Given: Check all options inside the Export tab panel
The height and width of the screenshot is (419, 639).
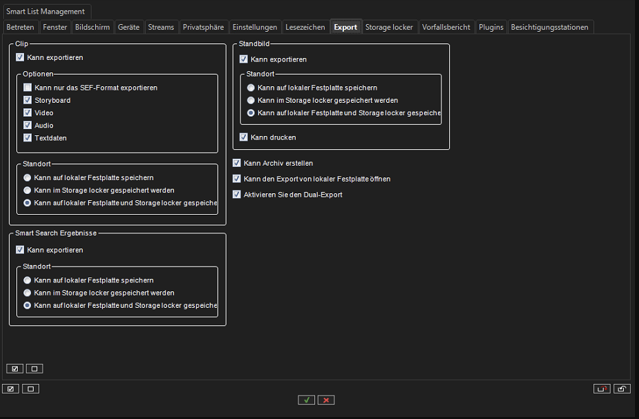Looking at the screenshot, I should coord(15,368).
